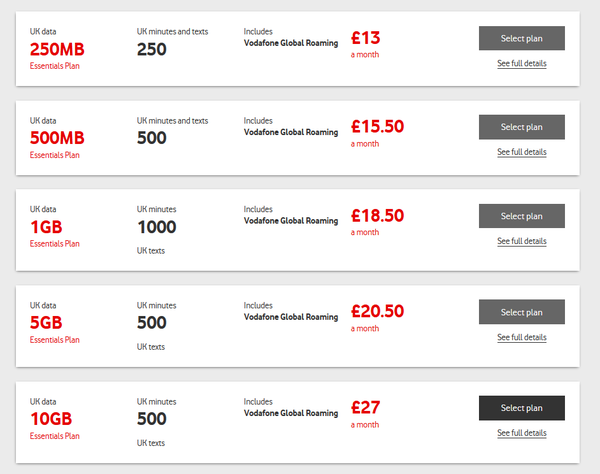Select the 250MB Essentials plan
The width and height of the screenshot is (600, 474).
[522, 38]
